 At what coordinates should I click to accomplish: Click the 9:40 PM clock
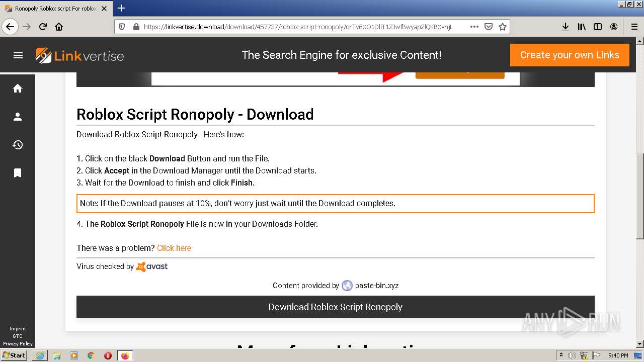(618, 355)
